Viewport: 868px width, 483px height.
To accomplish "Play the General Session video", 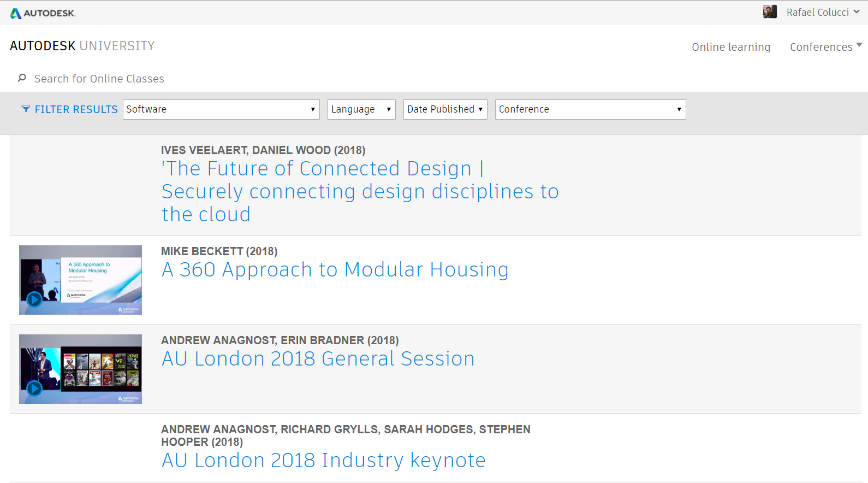I will pyautogui.click(x=34, y=388).
